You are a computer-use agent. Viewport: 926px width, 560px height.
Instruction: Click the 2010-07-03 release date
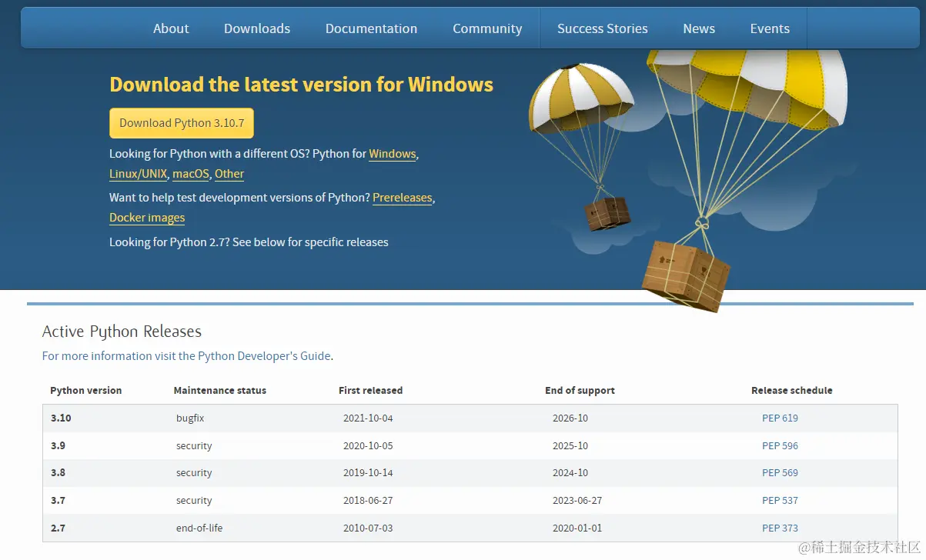pyautogui.click(x=368, y=528)
